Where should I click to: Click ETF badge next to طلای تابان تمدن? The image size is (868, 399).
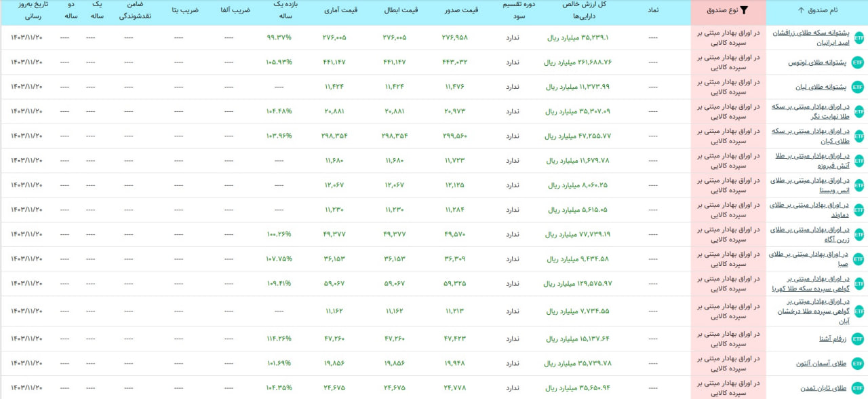click(x=858, y=388)
